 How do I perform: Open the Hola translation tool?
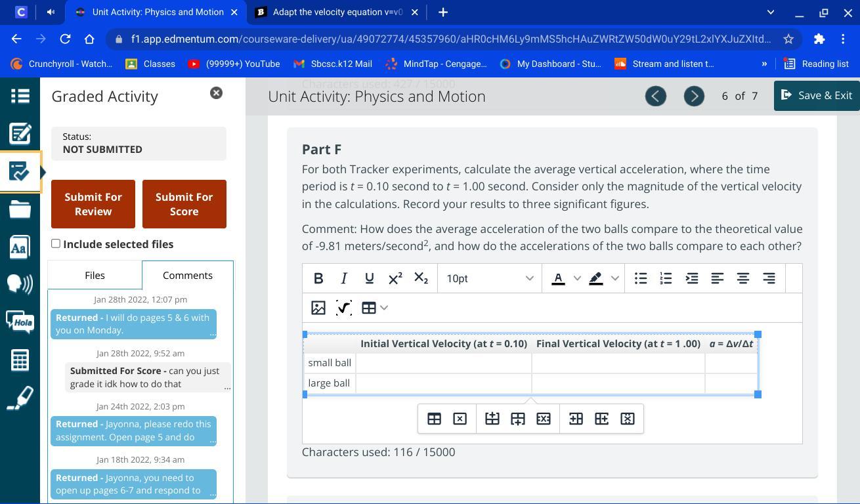(20, 322)
